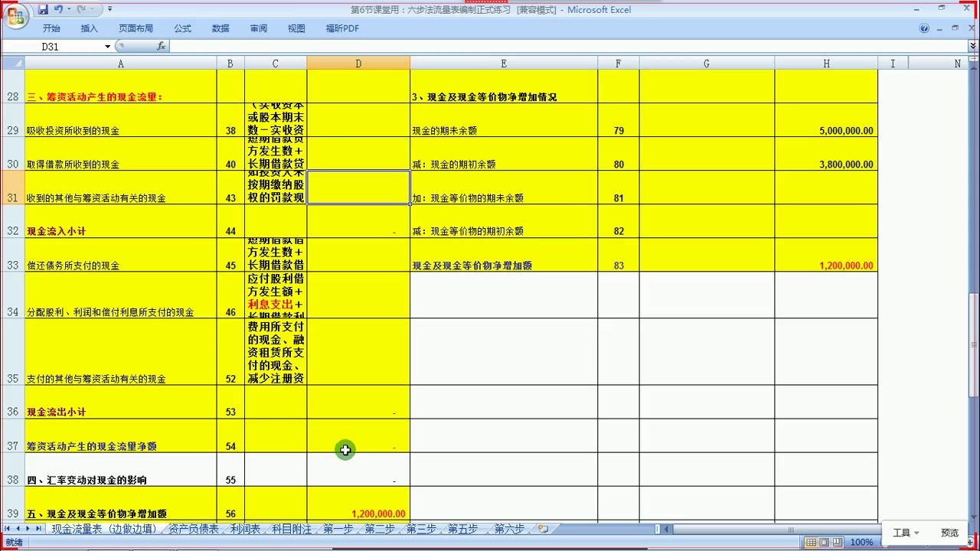
Task: Open the 开始 ribbon tab
Action: coord(51,28)
